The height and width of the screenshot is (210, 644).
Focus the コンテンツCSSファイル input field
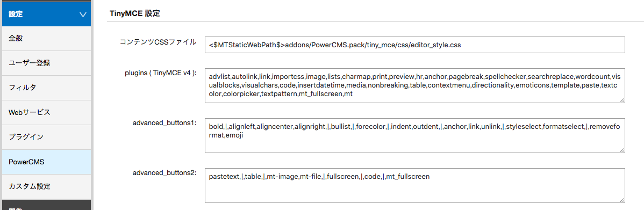(x=415, y=45)
